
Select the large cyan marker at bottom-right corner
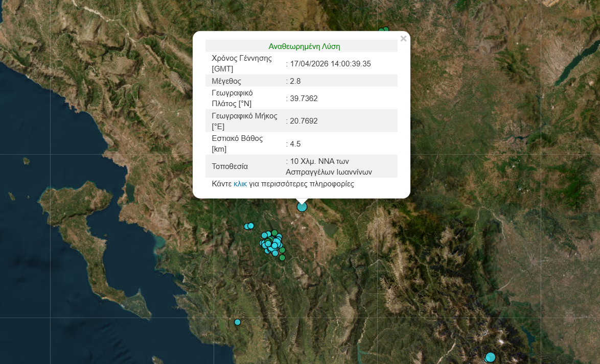coord(491,357)
